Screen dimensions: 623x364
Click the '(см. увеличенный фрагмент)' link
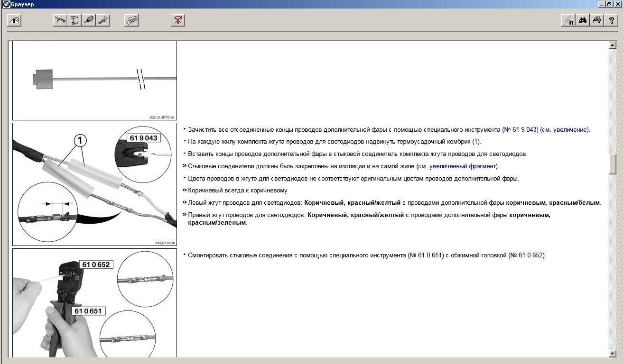click(457, 166)
